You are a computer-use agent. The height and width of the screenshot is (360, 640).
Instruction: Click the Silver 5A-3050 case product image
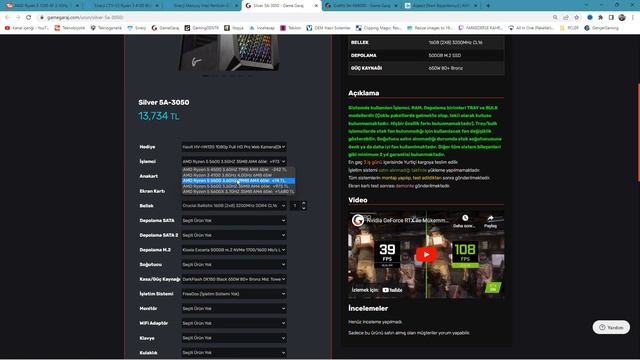pos(229,52)
